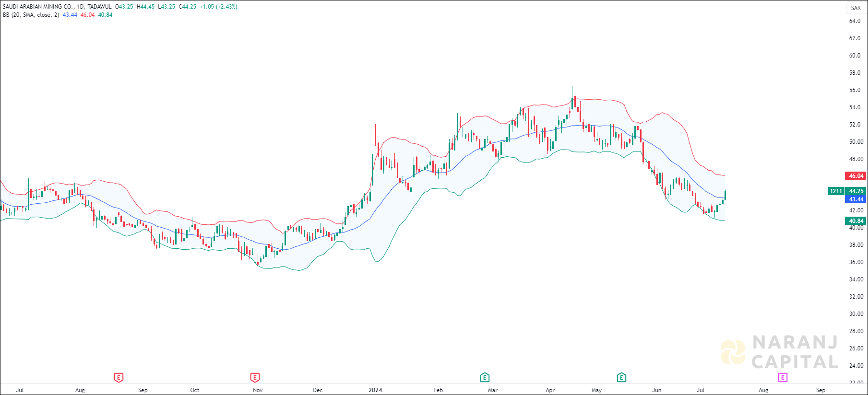This screenshot has height=395, width=868.
Task: Click the +1.05 (+2.43%) change text
Action: [219, 7]
